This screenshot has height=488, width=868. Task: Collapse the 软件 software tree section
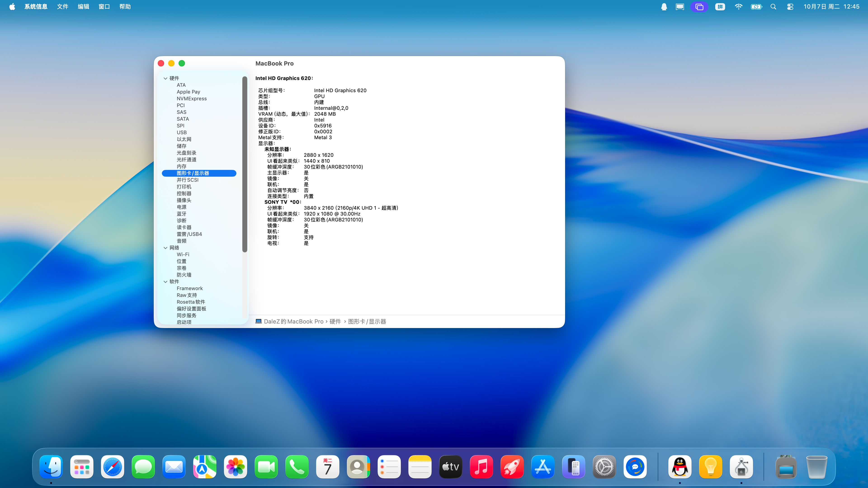point(165,282)
